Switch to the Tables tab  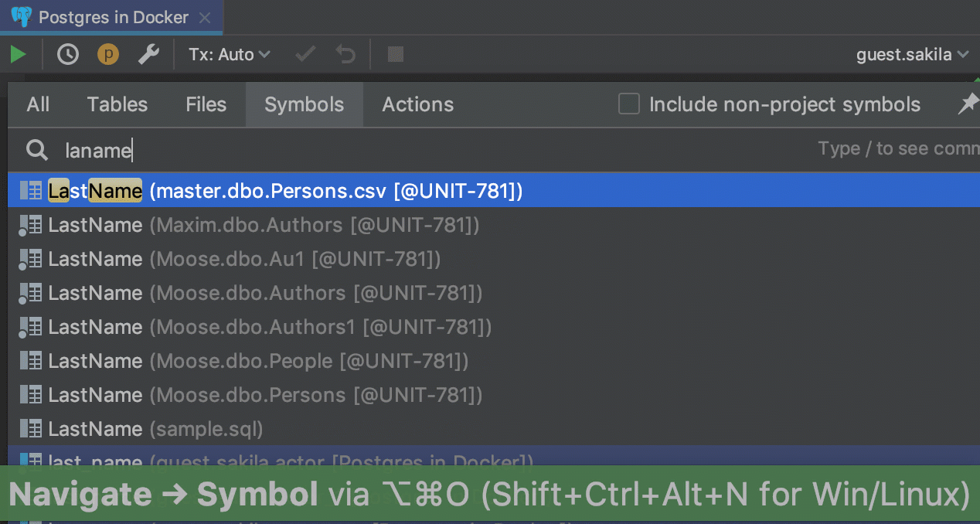pyautogui.click(x=117, y=104)
